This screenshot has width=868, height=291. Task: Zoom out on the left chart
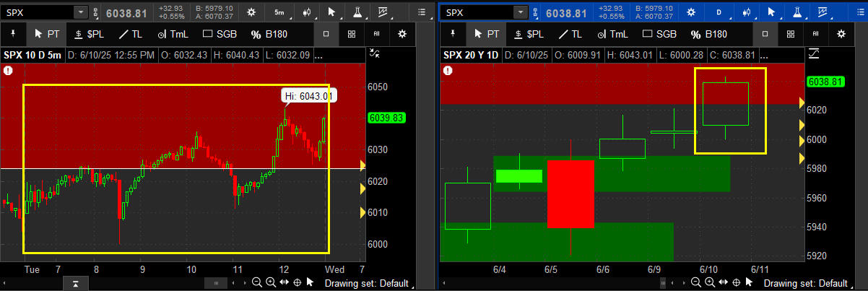(258, 282)
